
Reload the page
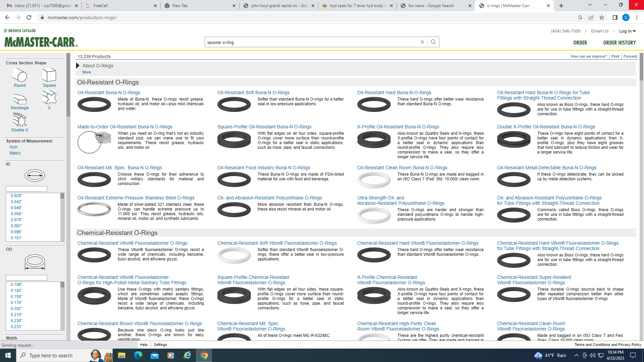pos(29,17)
